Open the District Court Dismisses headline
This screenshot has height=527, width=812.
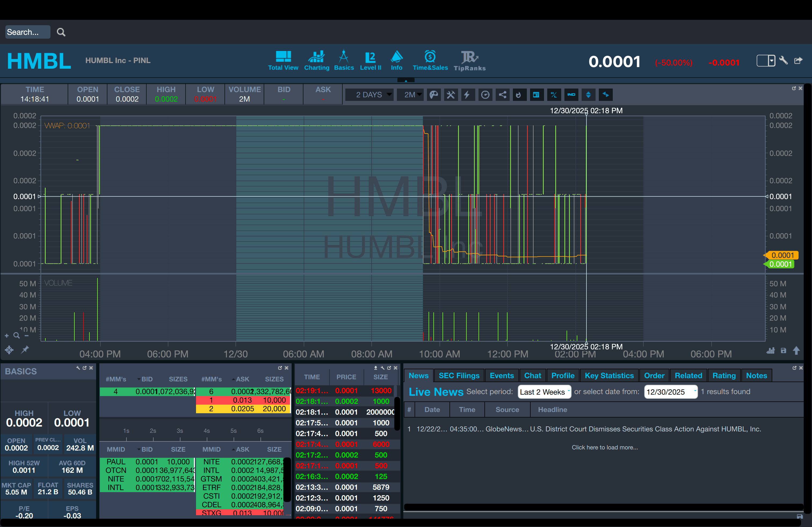pos(645,429)
